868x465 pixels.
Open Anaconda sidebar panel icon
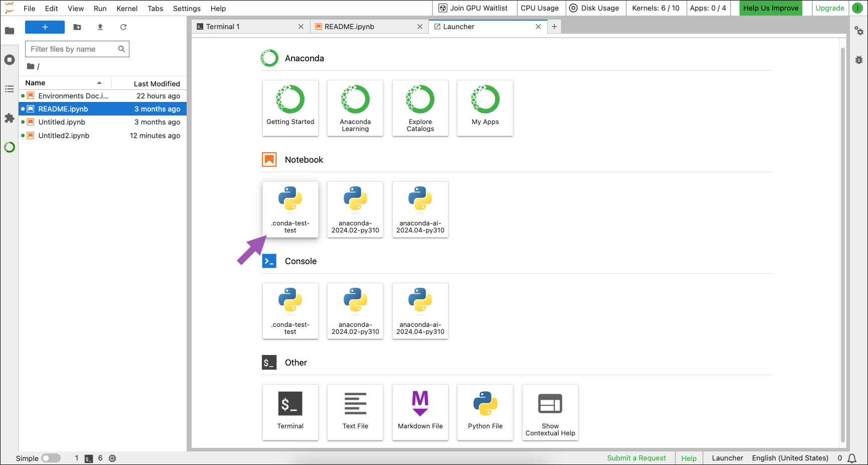click(x=10, y=147)
